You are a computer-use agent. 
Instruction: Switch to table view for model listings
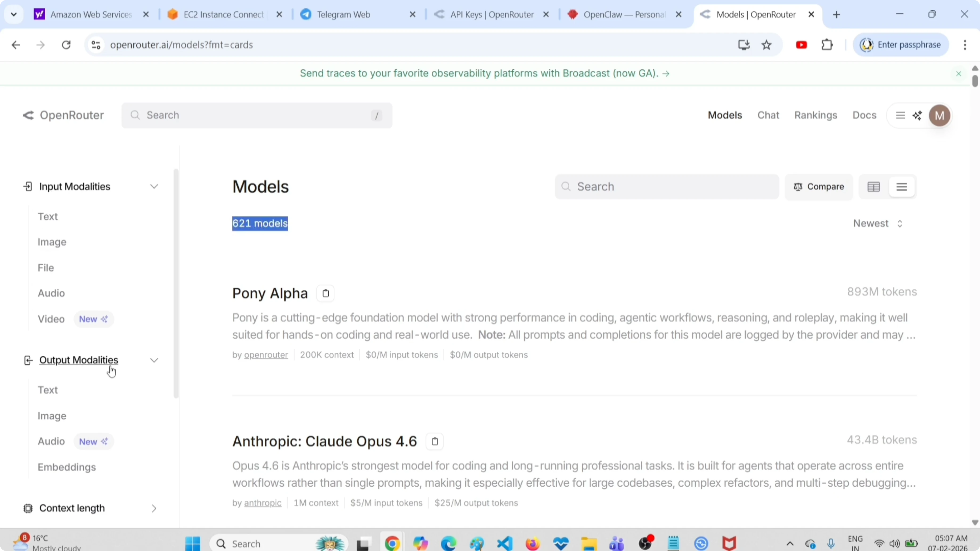(x=873, y=187)
